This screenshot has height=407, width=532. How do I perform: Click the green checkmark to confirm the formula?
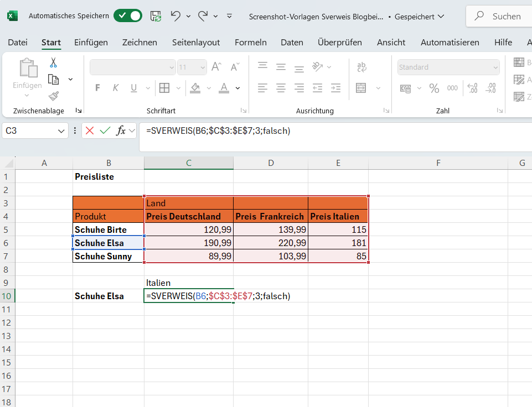tap(105, 131)
